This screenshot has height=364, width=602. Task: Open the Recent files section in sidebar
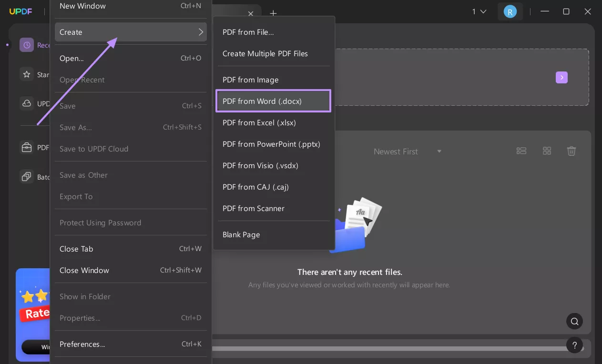(27, 45)
